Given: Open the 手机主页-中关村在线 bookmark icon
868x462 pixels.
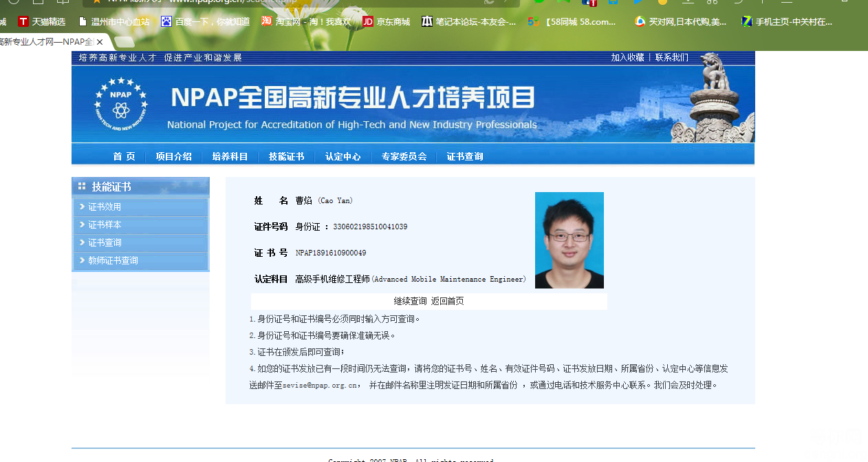Looking at the screenshot, I should pos(747,21).
